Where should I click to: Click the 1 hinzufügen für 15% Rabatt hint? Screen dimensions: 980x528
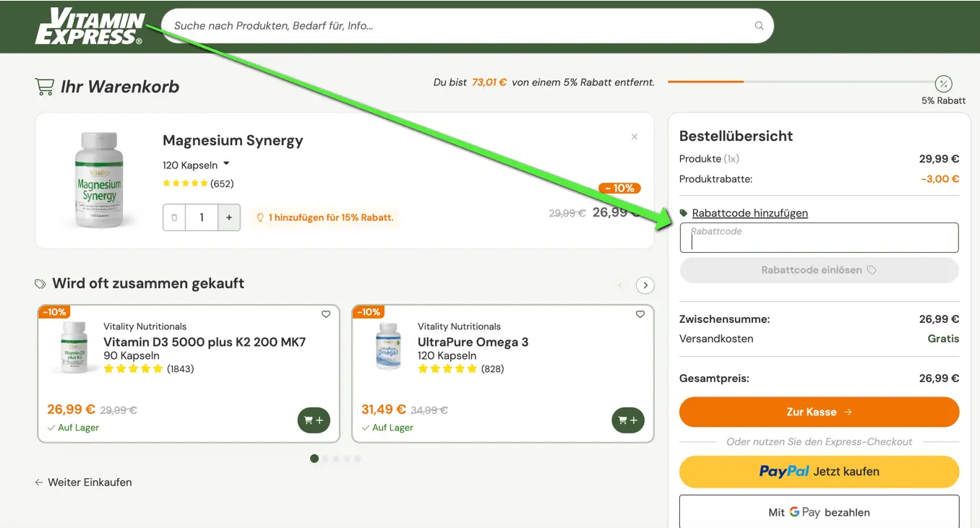(x=324, y=217)
